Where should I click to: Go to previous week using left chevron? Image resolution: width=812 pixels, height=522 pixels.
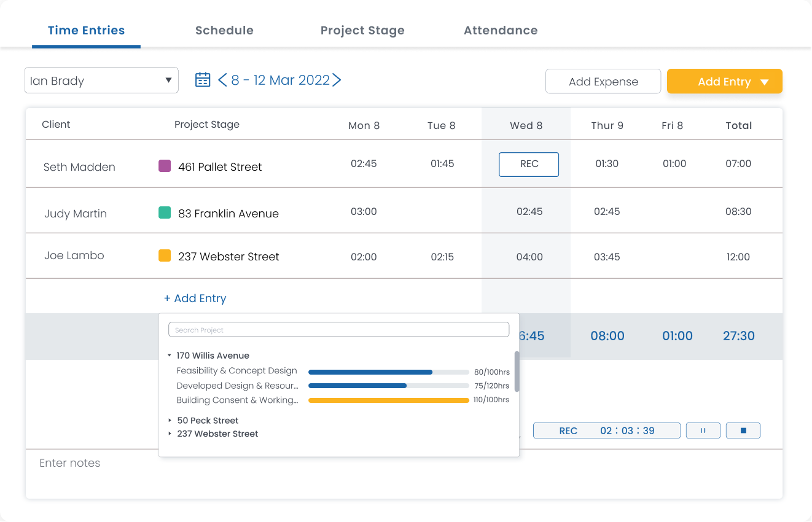(223, 80)
